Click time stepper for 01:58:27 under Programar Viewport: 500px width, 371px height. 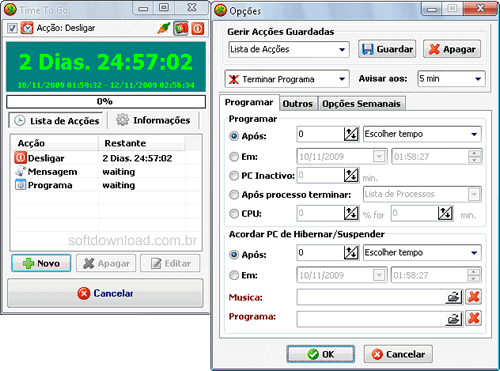point(474,156)
